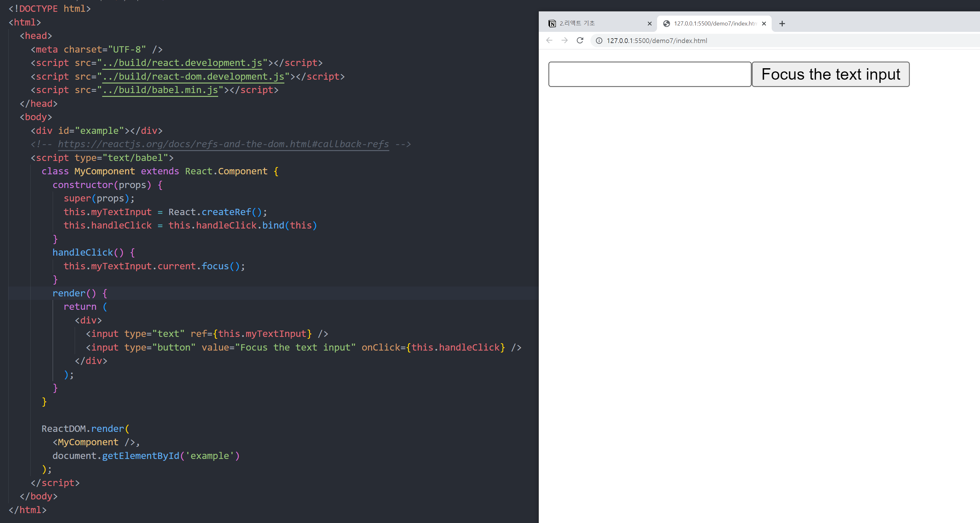This screenshot has width=980, height=523.
Task: Open a new browser tab with plus icon
Action: point(782,24)
